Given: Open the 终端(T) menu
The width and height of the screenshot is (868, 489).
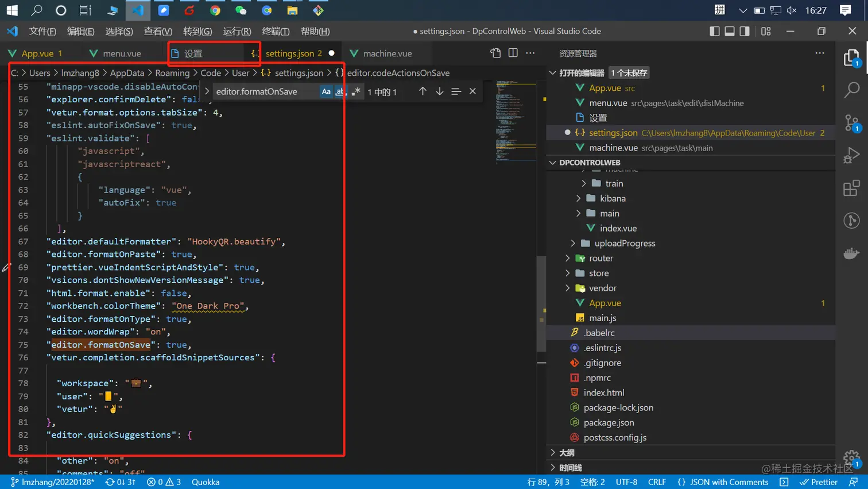Looking at the screenshot, I should point(276,31).
